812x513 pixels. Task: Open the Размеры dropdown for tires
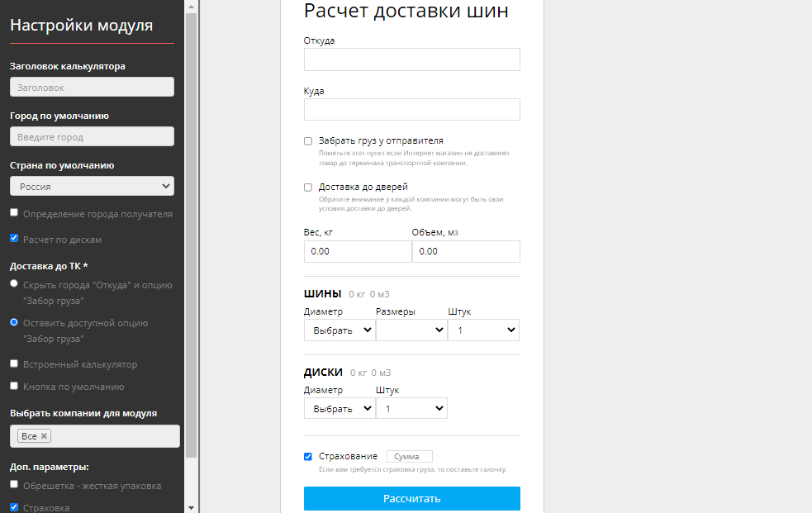tap(411, 329)
